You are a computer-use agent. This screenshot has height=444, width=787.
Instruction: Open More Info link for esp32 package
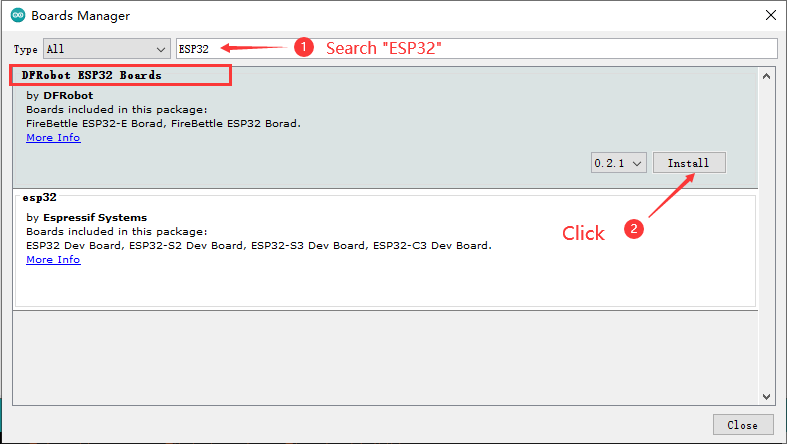pyautogui.click(x=53, y=259)
